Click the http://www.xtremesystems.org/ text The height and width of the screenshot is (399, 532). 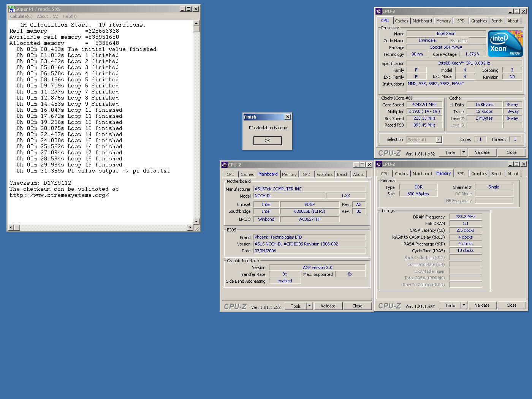(x=59, y=195)
